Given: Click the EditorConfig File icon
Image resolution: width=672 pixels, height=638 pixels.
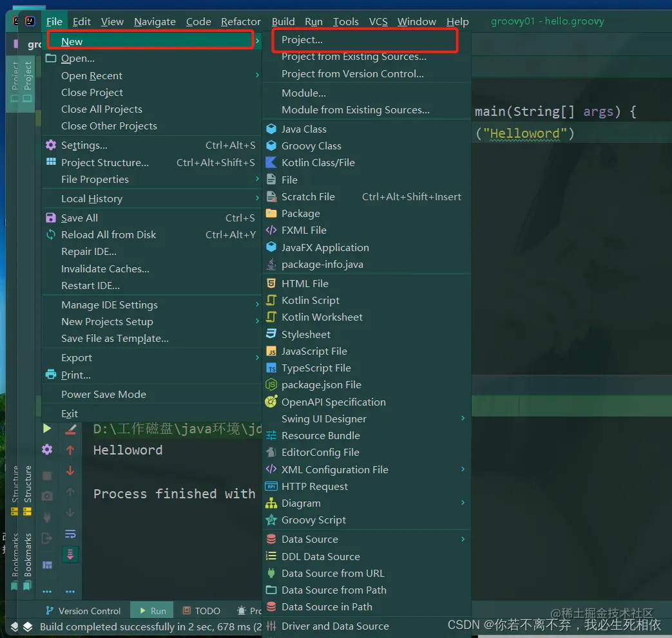Looking at the screenshot, I should [271, 452].
